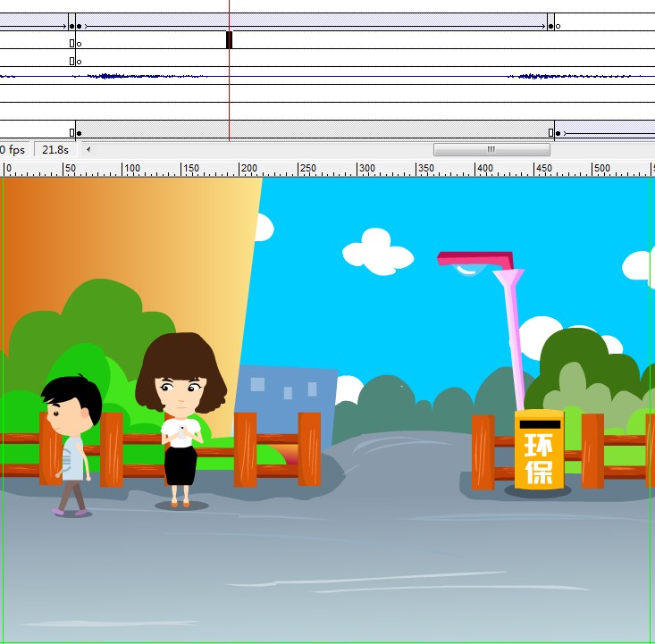
Task: Click the 21.8s elapsed time readout
Action: point(55,149)
